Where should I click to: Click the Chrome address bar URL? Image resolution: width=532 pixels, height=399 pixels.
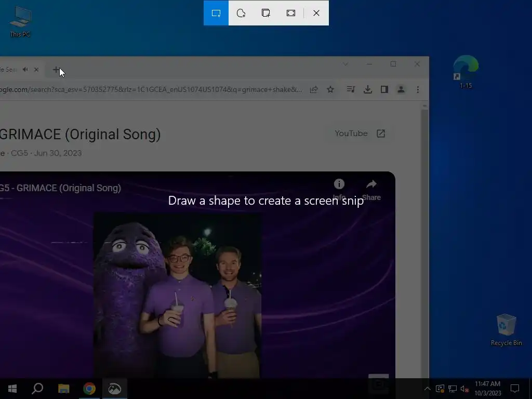point(151,89)
